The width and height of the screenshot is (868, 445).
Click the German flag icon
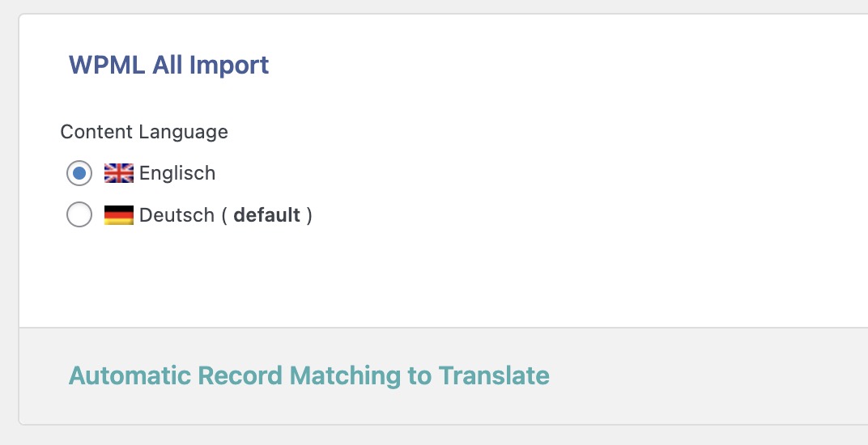tap(119, 214)
